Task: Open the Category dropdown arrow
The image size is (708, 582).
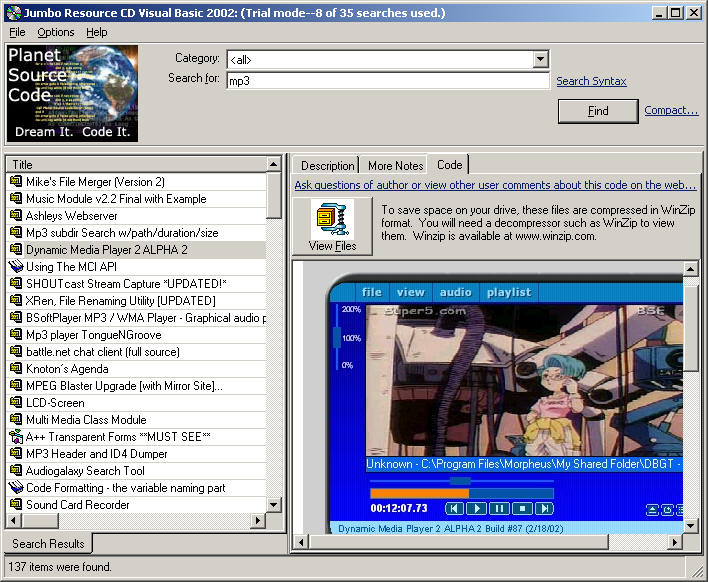Action: click(x=540, y=59)
